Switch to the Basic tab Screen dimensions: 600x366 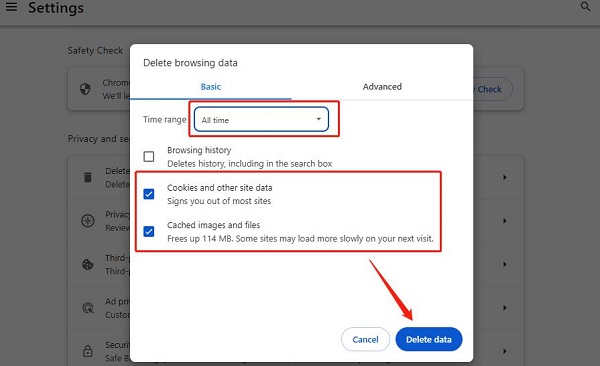point(211,87)
